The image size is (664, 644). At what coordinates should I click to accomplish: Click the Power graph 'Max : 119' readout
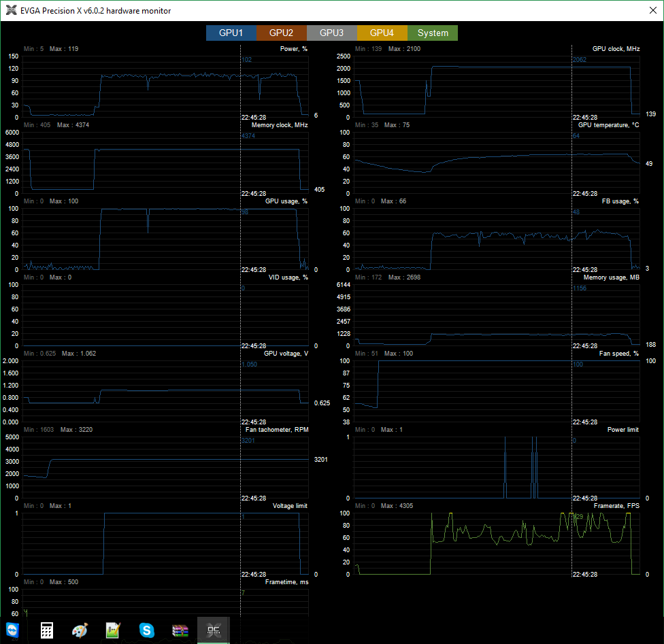pyautogui.click(x=64, y=49)
